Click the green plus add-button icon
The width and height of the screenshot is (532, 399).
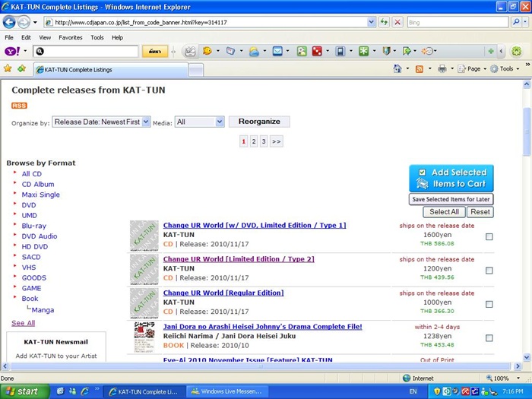coord(491,51)
